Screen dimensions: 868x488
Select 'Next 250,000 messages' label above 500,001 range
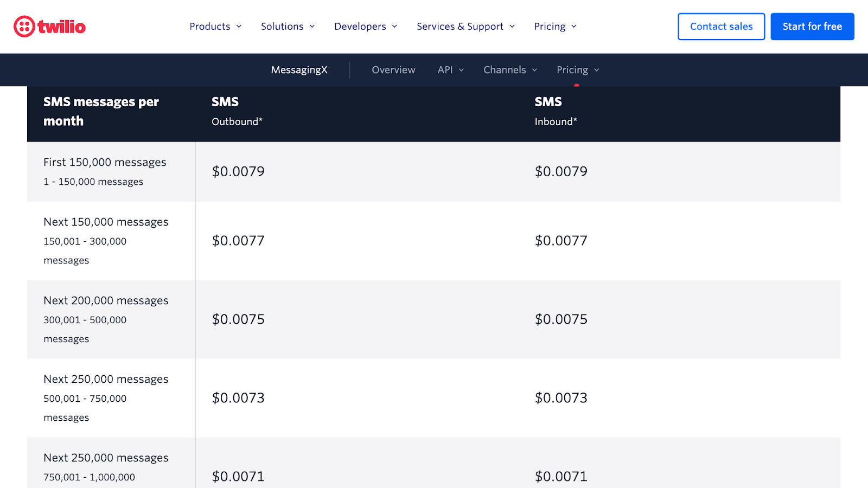[x=106, y=379]
